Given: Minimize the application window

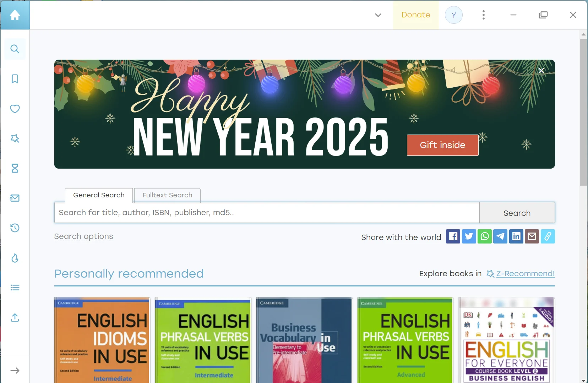Looking at the screenshot, I should pos(513,15).
